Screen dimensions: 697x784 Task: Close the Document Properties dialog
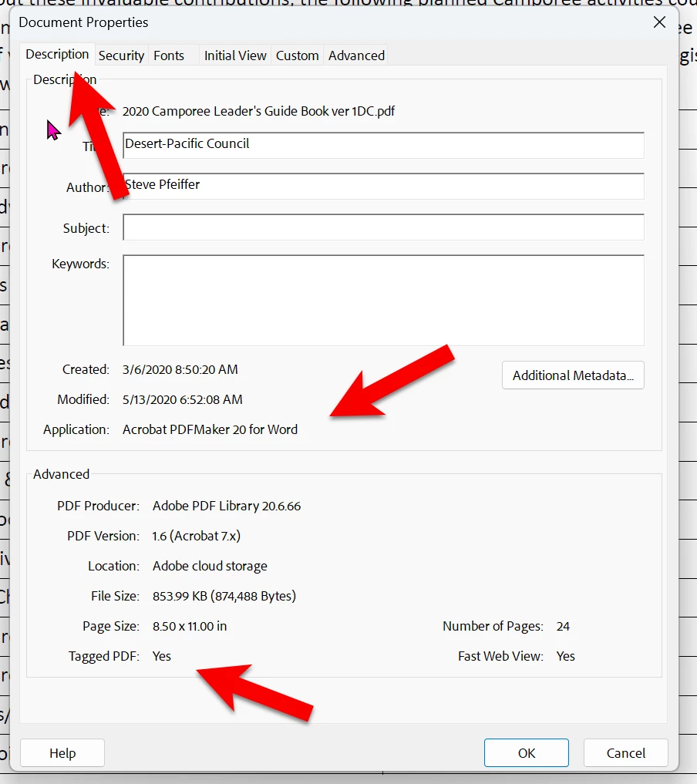tap(659, 22)
